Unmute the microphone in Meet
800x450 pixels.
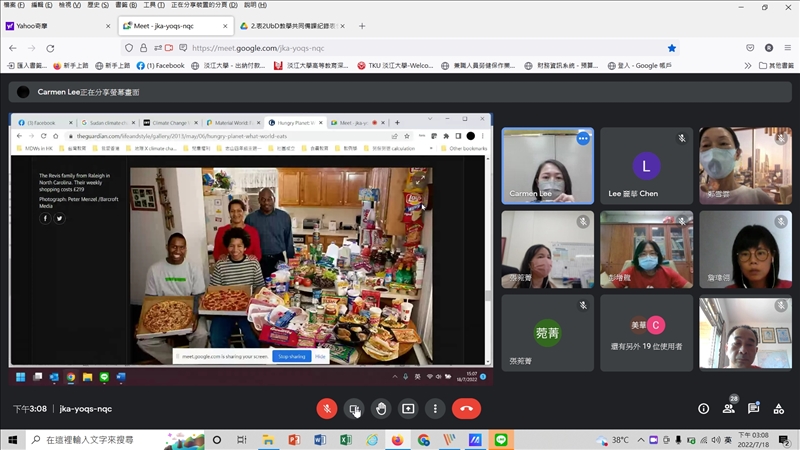pyautogui.click(x=326, y=408)
